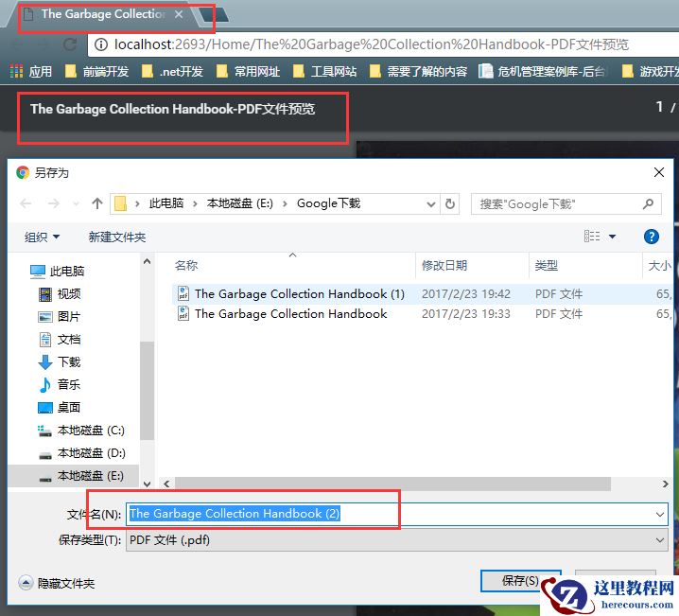Select 下载 in the navigation tree
This screenshot has height=616, width=679.
[x=60, y=361]
